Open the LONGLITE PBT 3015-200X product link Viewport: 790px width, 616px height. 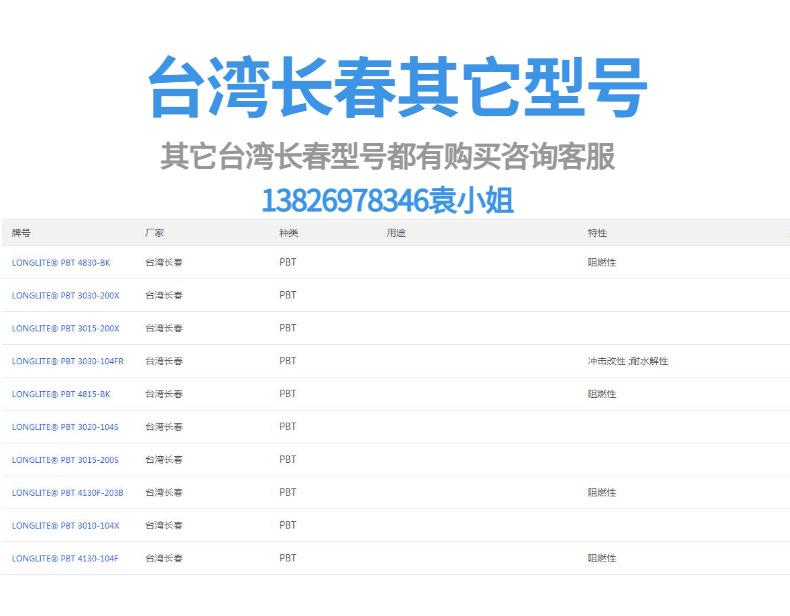pyautogui.click(x=65, y=328)
